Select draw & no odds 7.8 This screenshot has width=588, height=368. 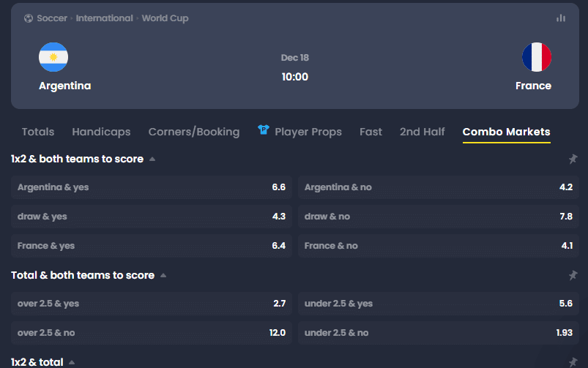coord(439,217)
